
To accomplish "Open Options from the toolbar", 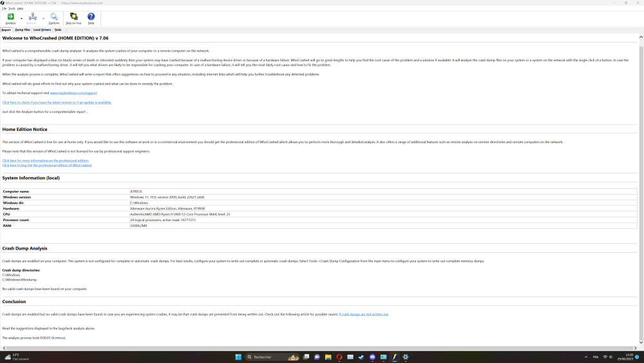I will pyautogui.click(x=54, y=19).
